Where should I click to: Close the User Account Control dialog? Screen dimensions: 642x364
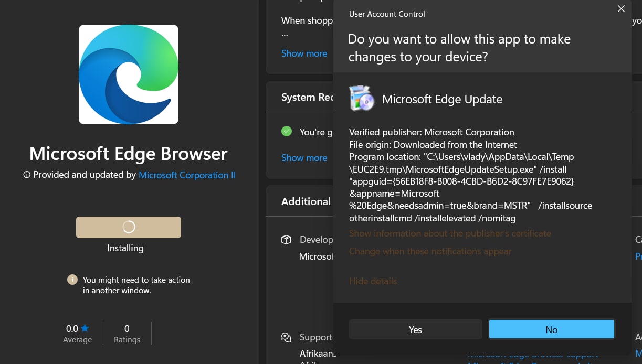(x=621, y=9)
